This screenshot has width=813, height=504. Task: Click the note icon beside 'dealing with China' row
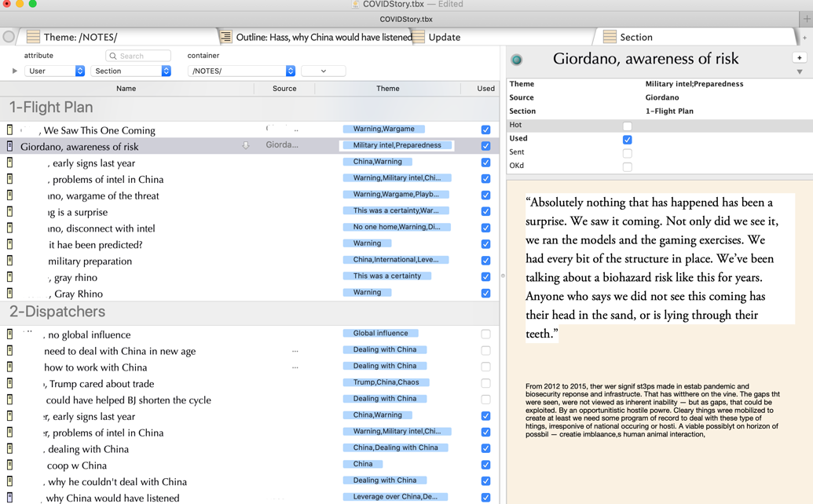coord(9,448)
